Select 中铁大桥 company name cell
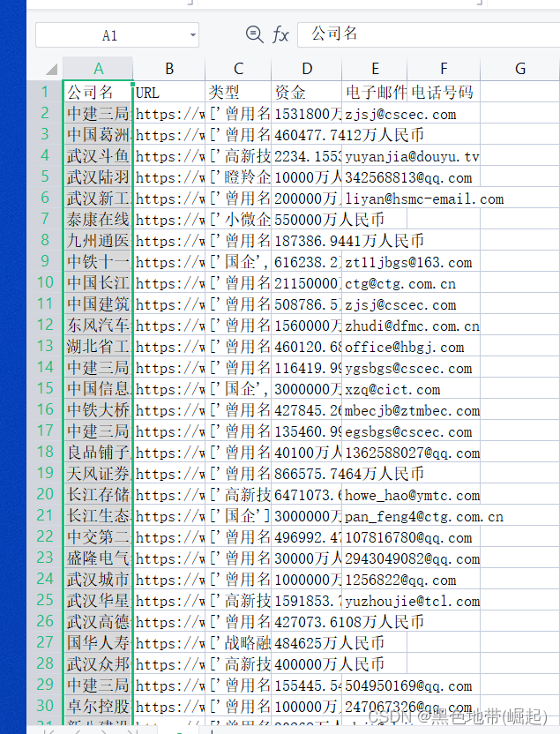Viewport: 560px width, 734px height. (98, 409)
